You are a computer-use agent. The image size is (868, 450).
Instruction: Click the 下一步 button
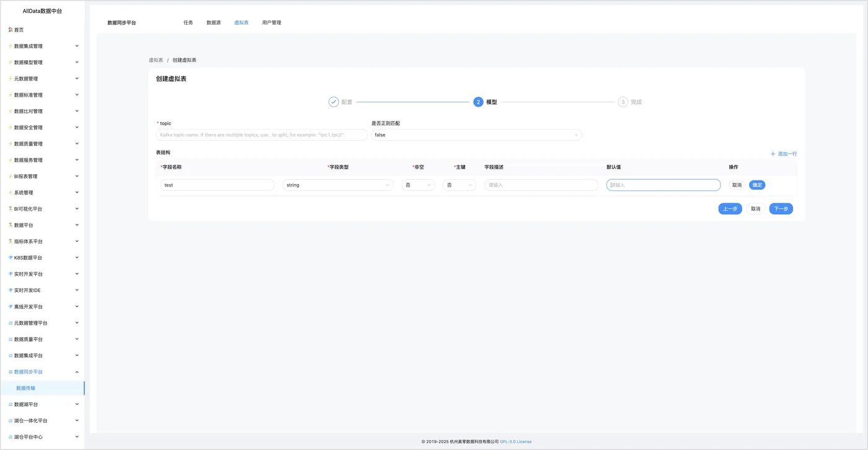pos(781,209)
